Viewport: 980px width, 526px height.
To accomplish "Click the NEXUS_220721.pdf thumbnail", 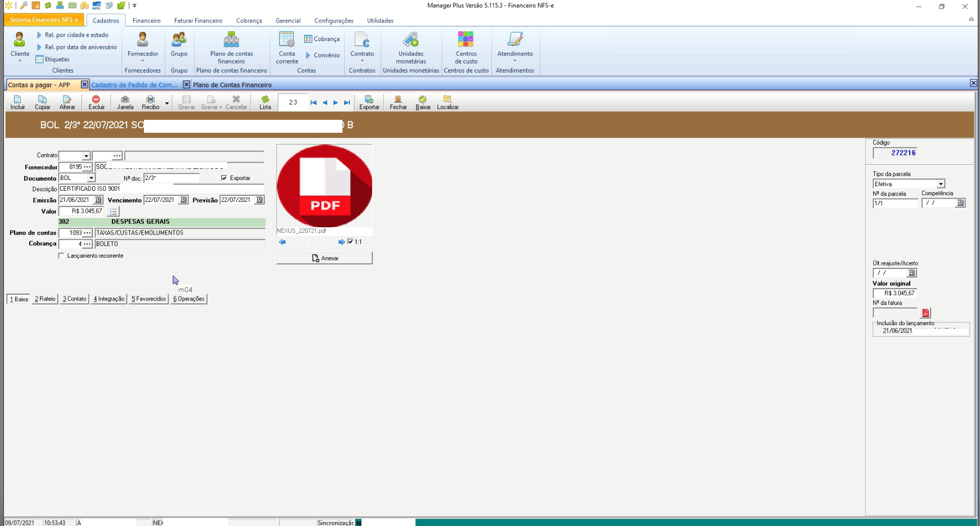I will [x=324, y=186].
